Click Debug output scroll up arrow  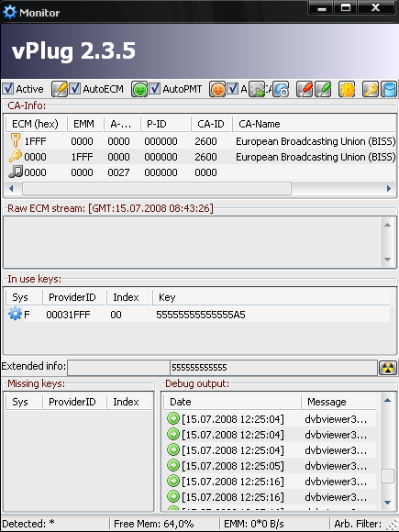coord(387,400)
